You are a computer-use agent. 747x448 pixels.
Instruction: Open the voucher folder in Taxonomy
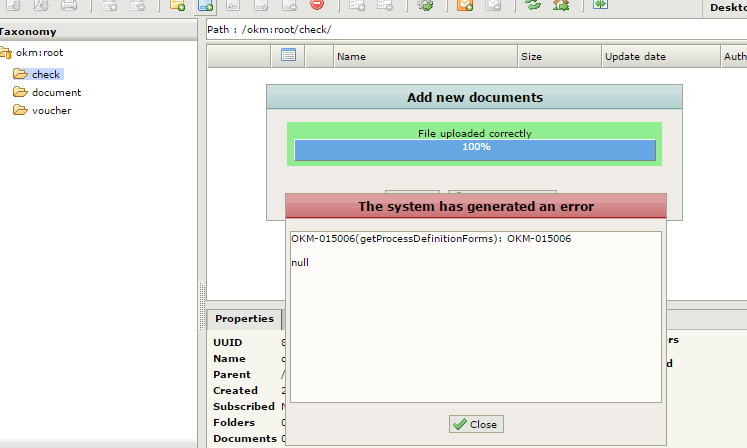click(x=51, y=110)
